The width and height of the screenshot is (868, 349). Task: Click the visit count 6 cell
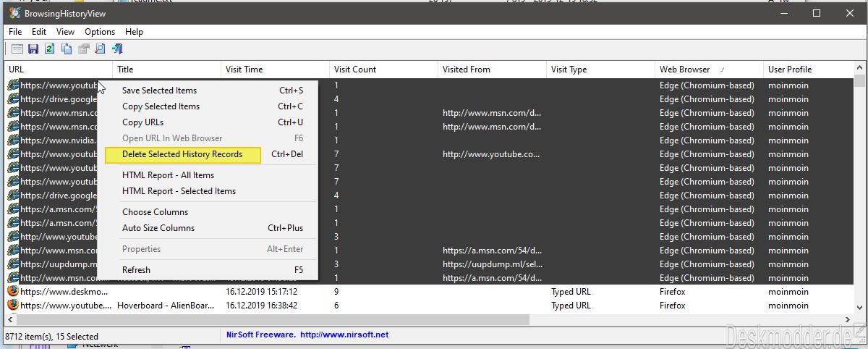pyautogui.click(x=336, y=306)
